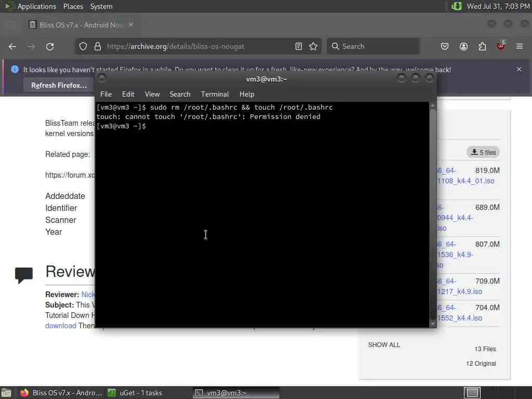Click the Firefox forward arrow
The image size is (532, 399).
click(31, 46)
